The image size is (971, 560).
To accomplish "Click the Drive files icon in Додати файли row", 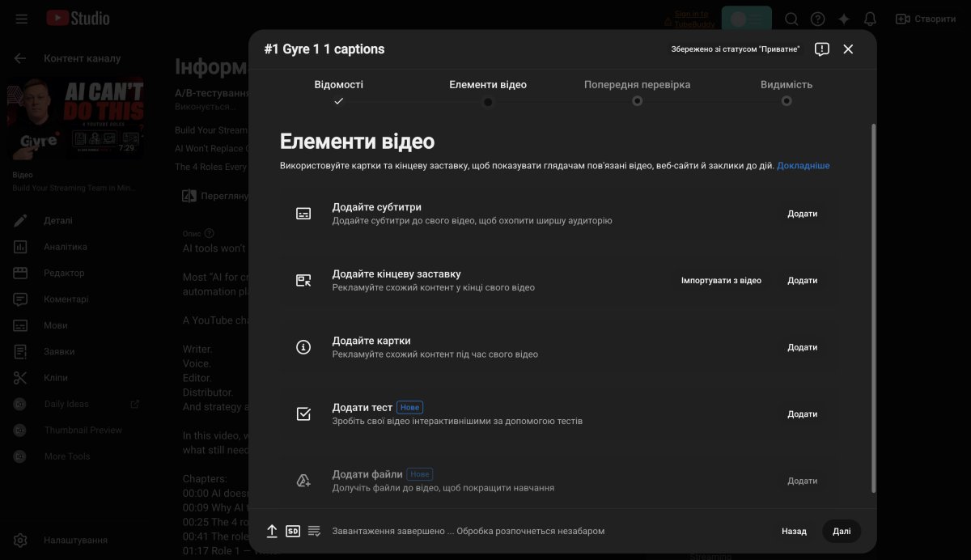I will click(303, 481).
